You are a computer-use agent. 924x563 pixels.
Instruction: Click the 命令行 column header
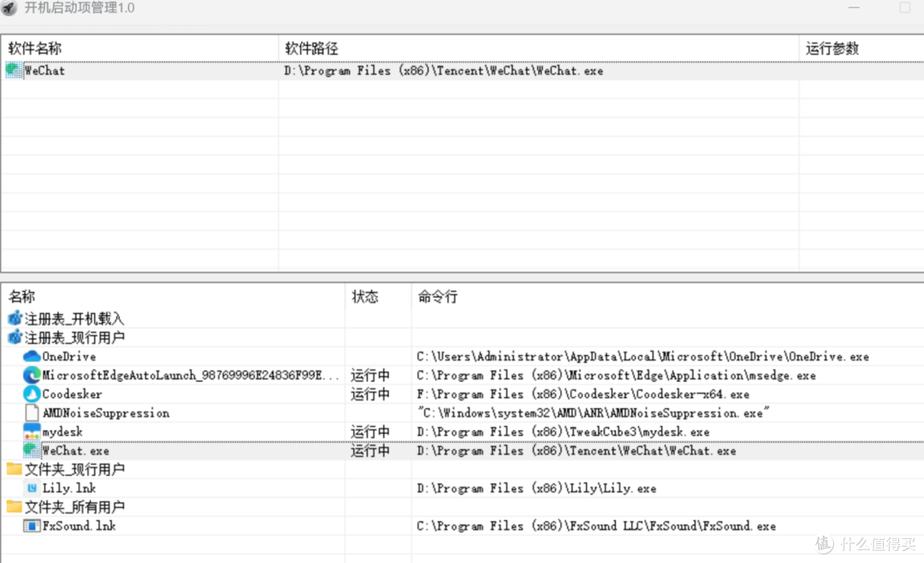438,297
